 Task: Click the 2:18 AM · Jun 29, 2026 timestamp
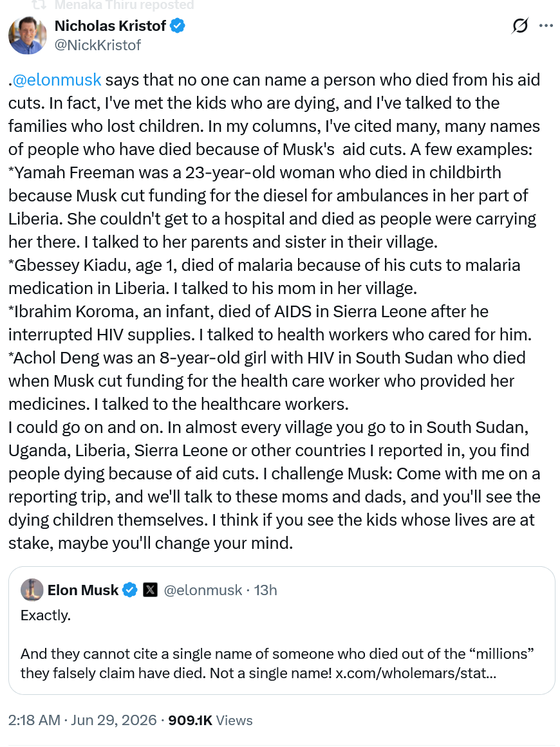point(82,720)
